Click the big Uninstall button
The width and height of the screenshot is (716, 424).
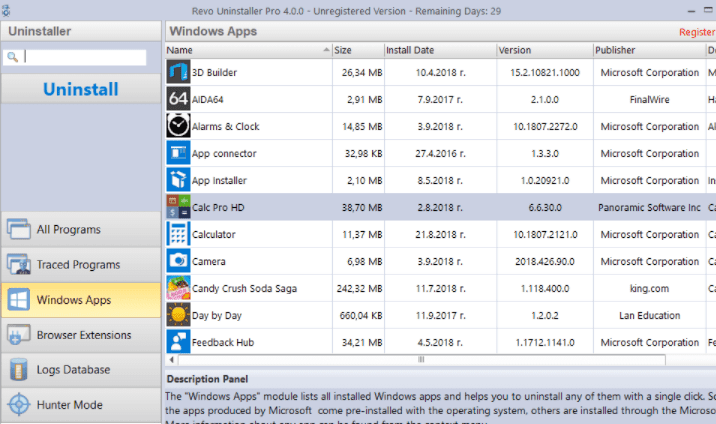point(81,89)
